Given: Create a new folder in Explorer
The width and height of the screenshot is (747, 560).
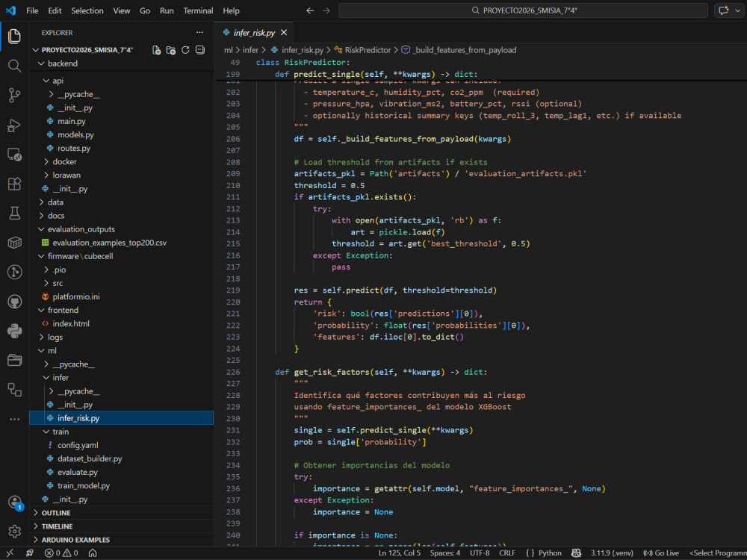Looking at the screenshot, I should coord(170,50).
